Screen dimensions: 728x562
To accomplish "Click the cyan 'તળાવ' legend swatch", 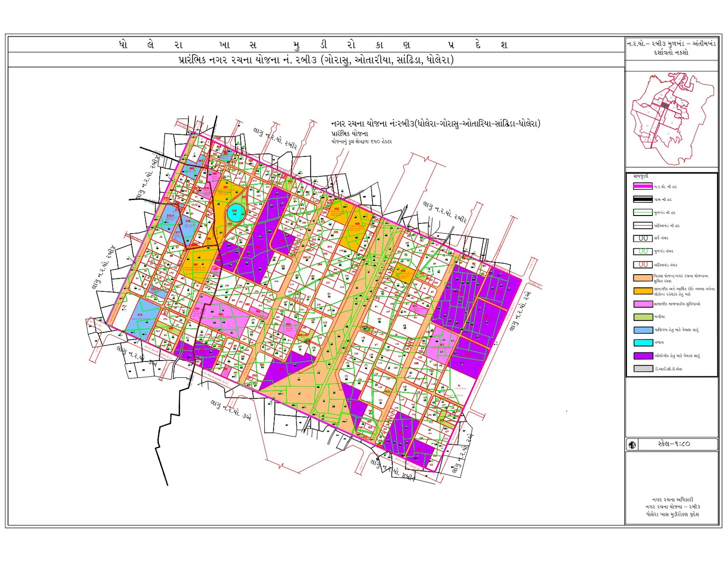I will 642,342.
